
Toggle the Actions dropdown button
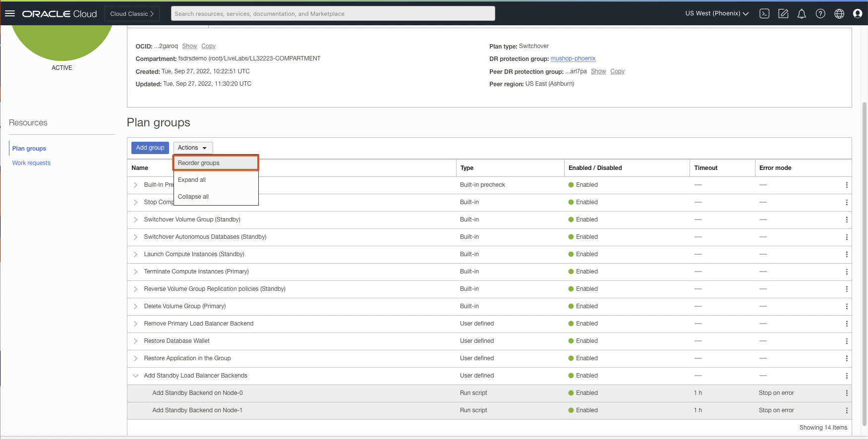193,148
